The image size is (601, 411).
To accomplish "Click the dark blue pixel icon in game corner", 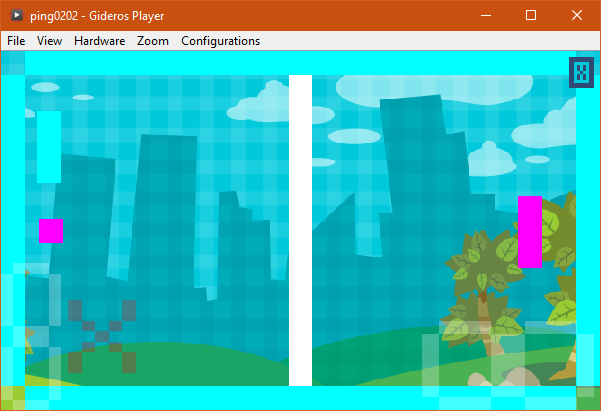I will point(581,72).
